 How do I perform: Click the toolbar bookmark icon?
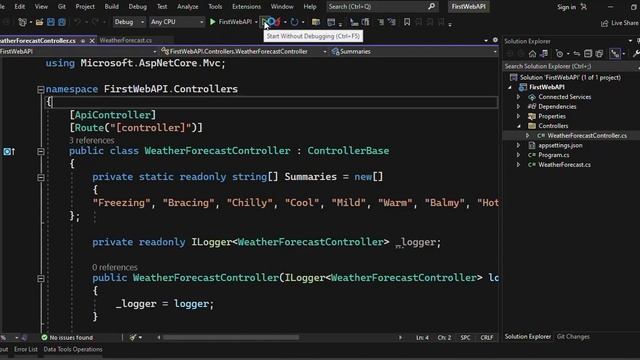click(x=407, y=22)
